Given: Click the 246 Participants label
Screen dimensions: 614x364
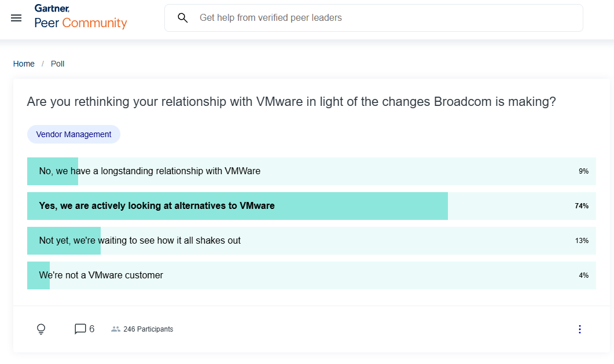Looking at the screenshot, I should [148, 329].
